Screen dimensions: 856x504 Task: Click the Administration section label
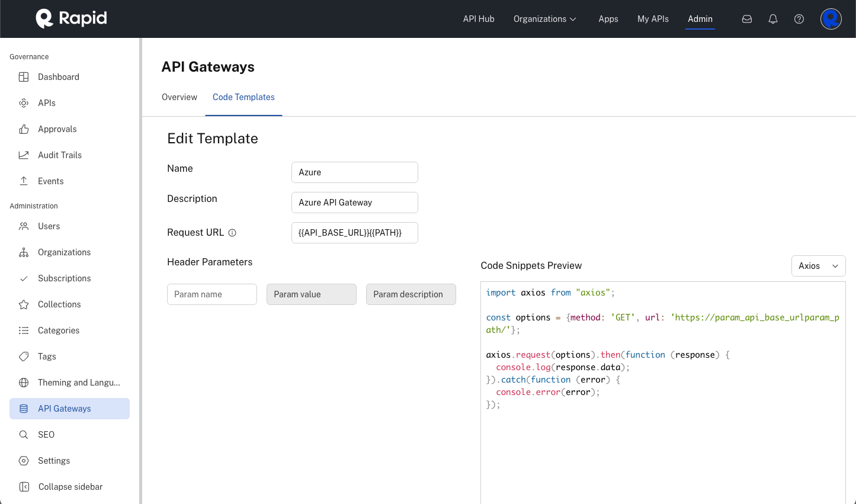pyautogui.click(x=34, y=206)
